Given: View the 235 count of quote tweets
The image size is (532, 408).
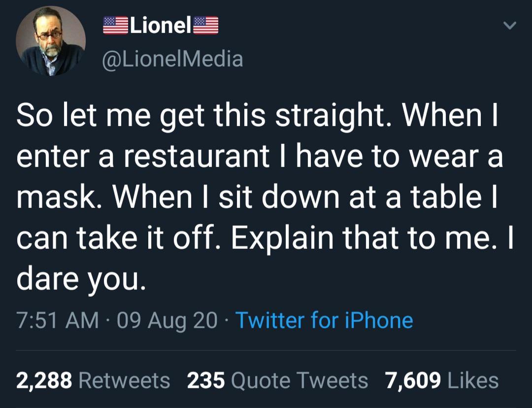Looking at the screenshot, I should point(206,380).
